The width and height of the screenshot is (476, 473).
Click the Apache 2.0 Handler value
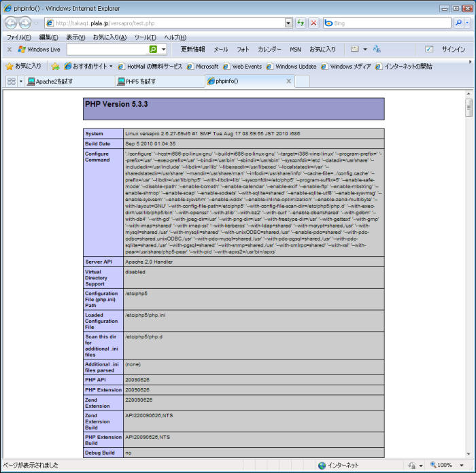point(149,262)
